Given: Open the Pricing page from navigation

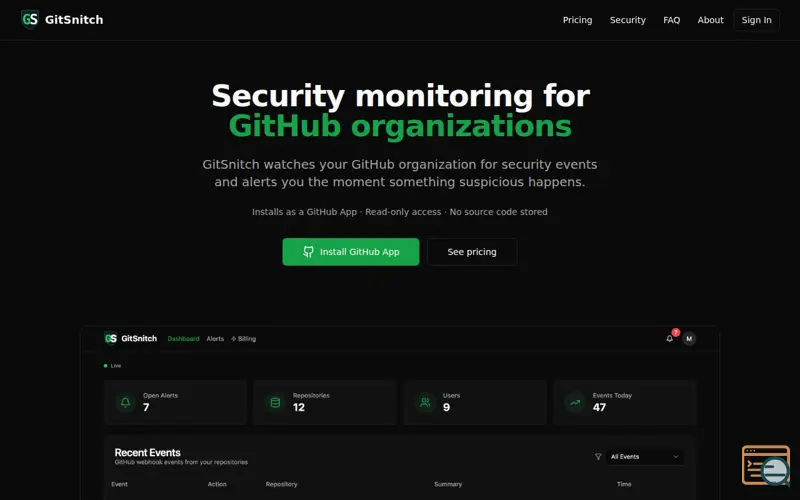Looking at the screenshot, I should [577, 20].
